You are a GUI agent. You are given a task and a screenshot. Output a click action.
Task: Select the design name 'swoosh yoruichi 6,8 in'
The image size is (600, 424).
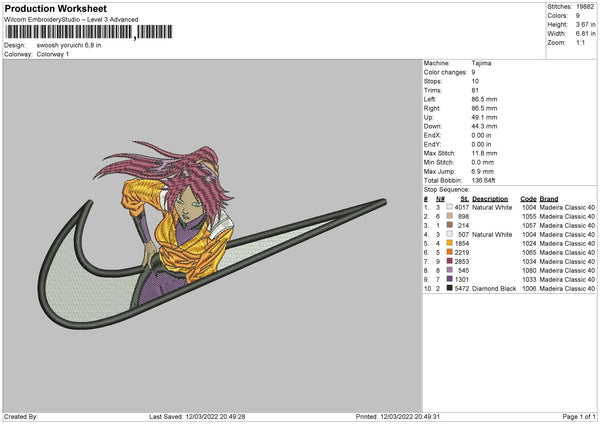(69, 45)
